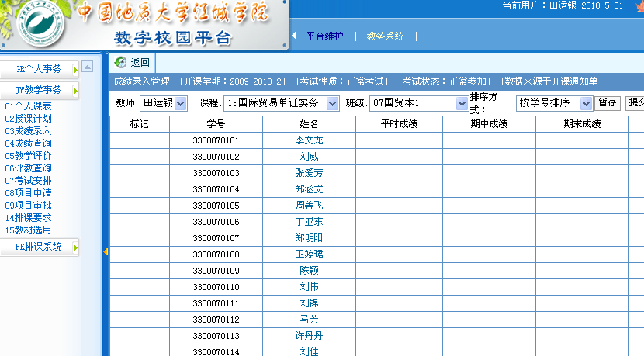Open JW教学事务 menu group
The image size is (644, 356).
[38, 90]
